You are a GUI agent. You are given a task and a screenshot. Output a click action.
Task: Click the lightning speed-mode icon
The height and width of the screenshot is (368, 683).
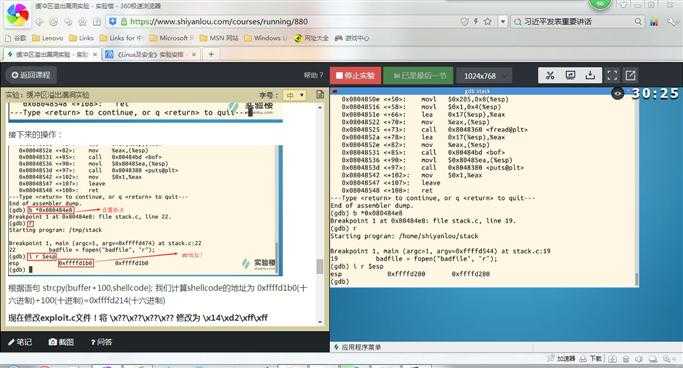[x=476, y=21]
